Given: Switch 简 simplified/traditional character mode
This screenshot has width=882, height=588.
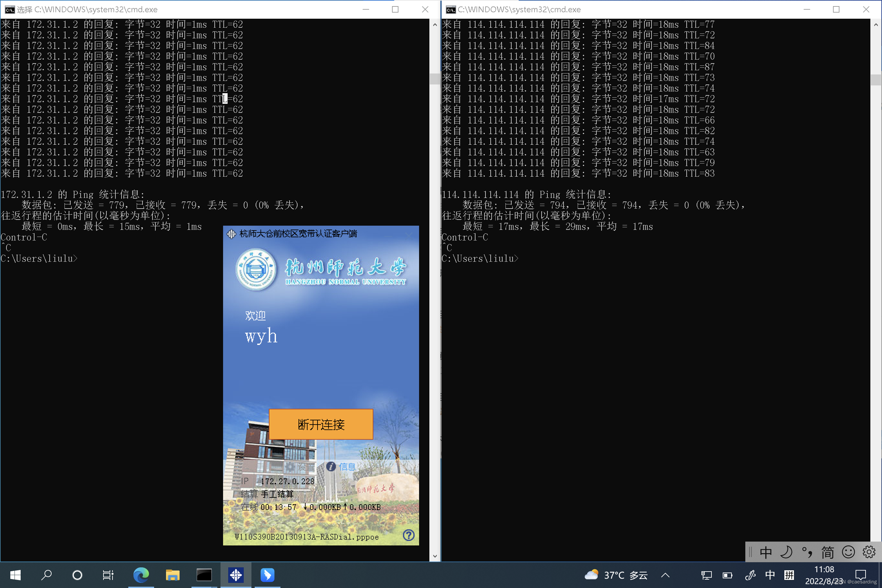Looking at the screenshot, I should click(827, 552).
